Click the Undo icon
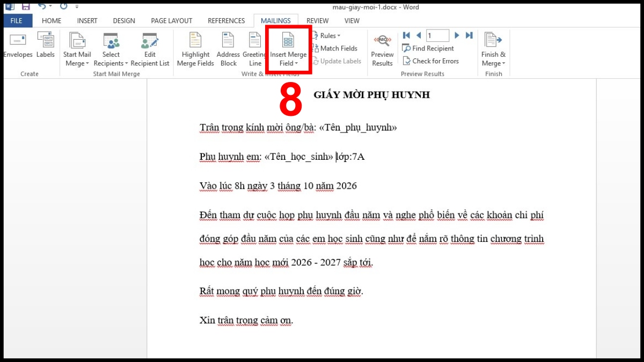The height and width of the screenshot is (362, 644). click(x=41, y=6)
